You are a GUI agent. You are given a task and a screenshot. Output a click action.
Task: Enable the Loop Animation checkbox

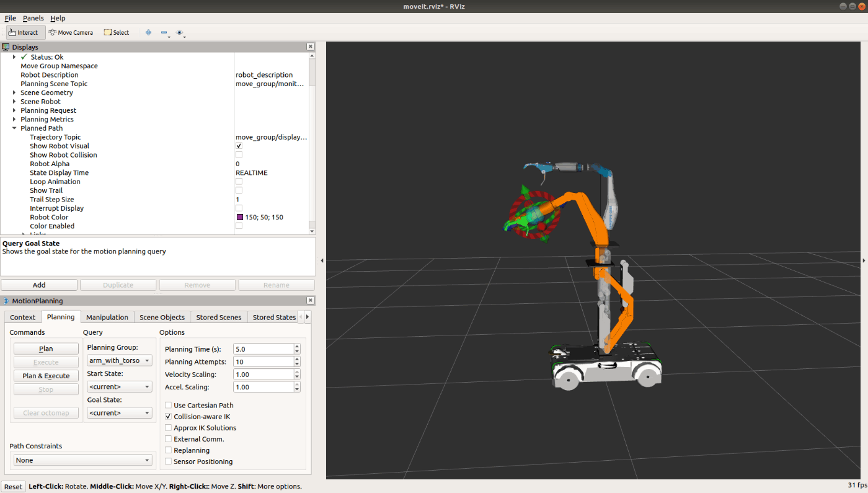pyautogui.click(x=239, y=182)
